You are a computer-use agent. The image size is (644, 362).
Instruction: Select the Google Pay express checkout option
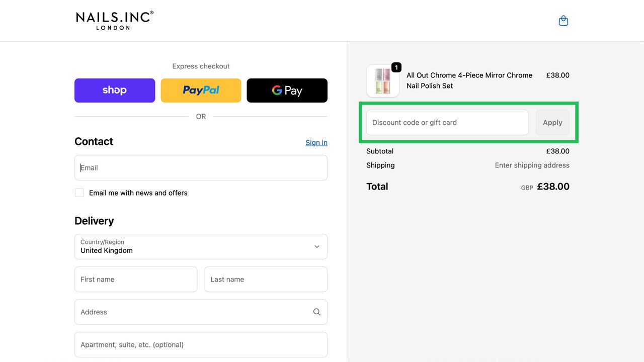click(x=287, y=90)
